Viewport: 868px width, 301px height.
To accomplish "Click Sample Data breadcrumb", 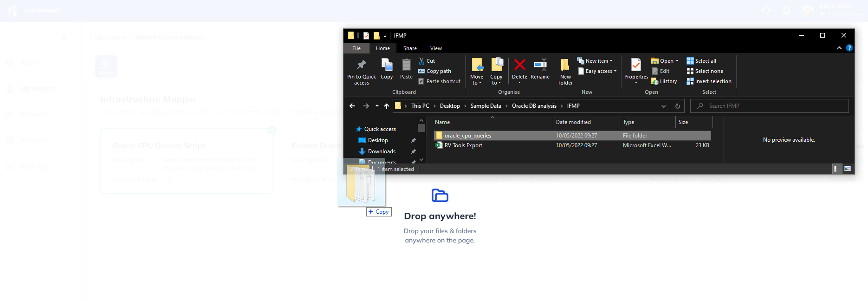I will coord(486,106).
